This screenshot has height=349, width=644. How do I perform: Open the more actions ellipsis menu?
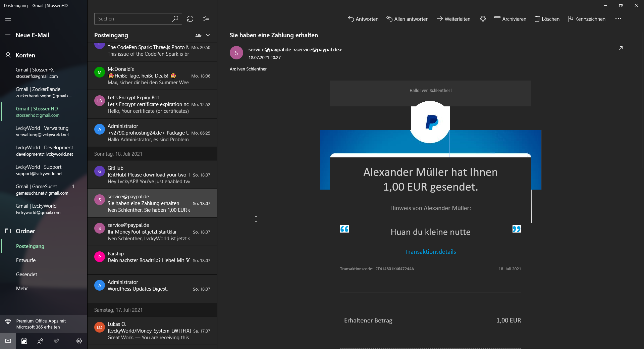(618, 19)
